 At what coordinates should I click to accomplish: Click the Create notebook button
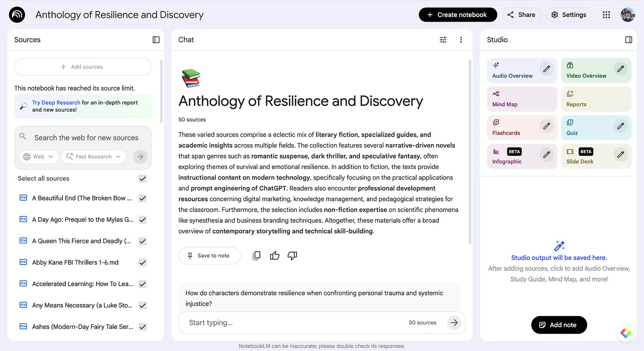[x=458, y=15]
